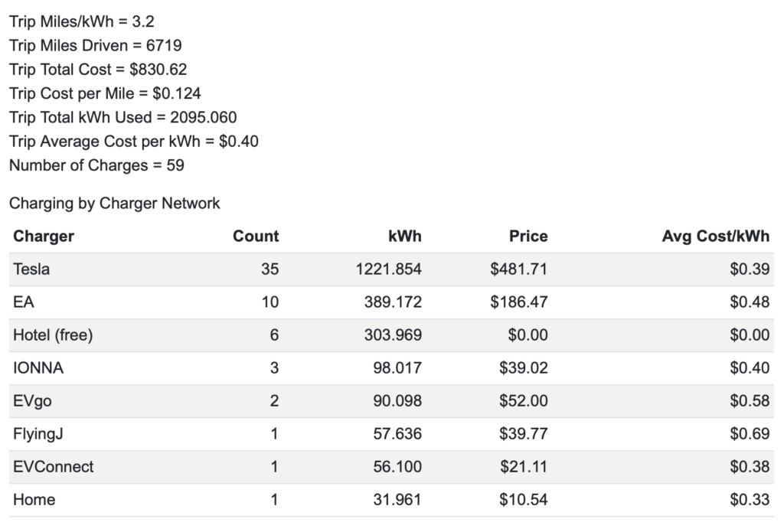Click the kWh column header
The image size is (784, 532).
404,236
